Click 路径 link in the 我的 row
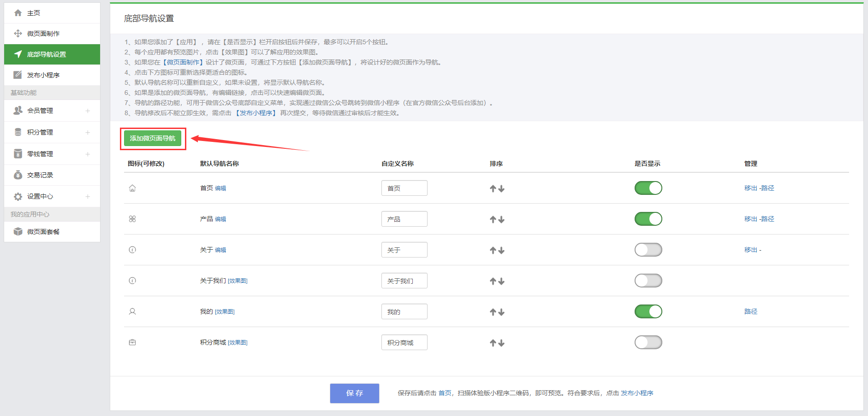 (x=751, y=311)
